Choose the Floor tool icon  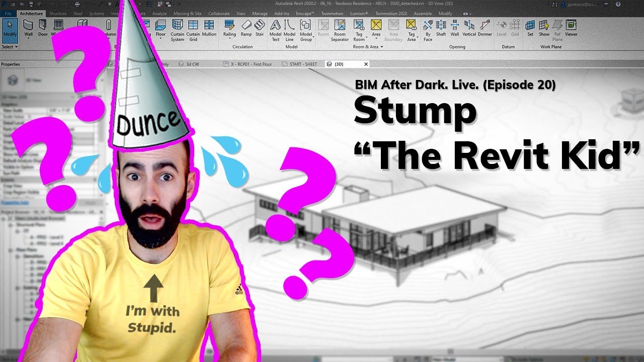[x=160, y=25]
